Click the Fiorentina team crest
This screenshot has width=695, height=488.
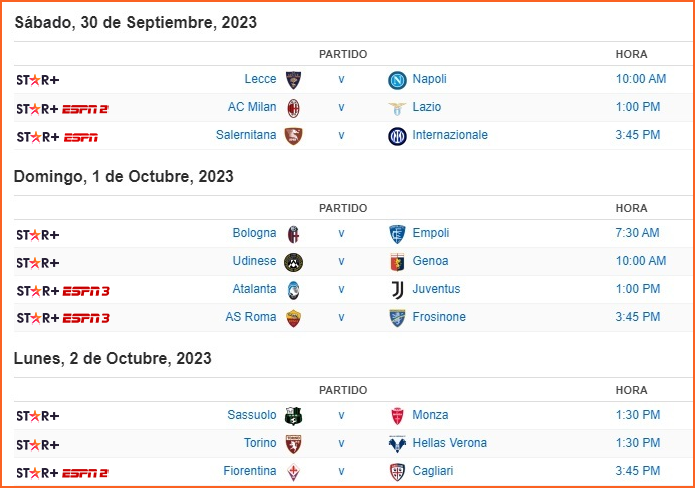(x=293, y=472)
